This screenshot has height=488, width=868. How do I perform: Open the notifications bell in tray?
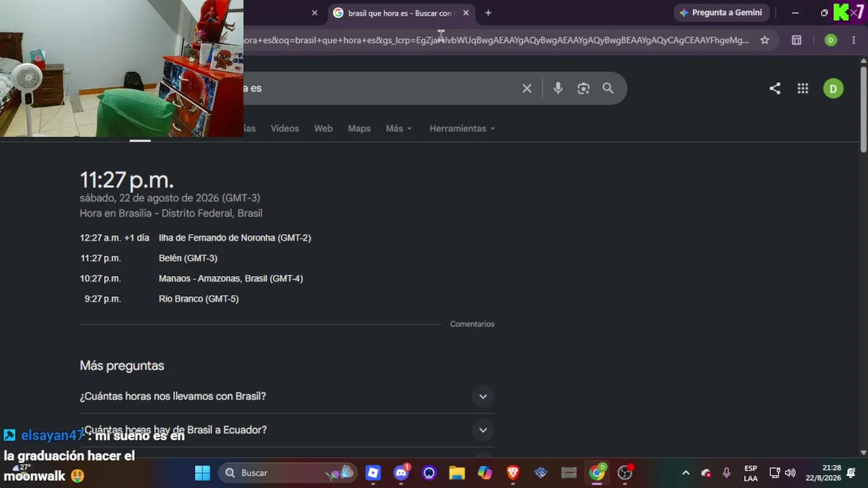pos(851,473)
